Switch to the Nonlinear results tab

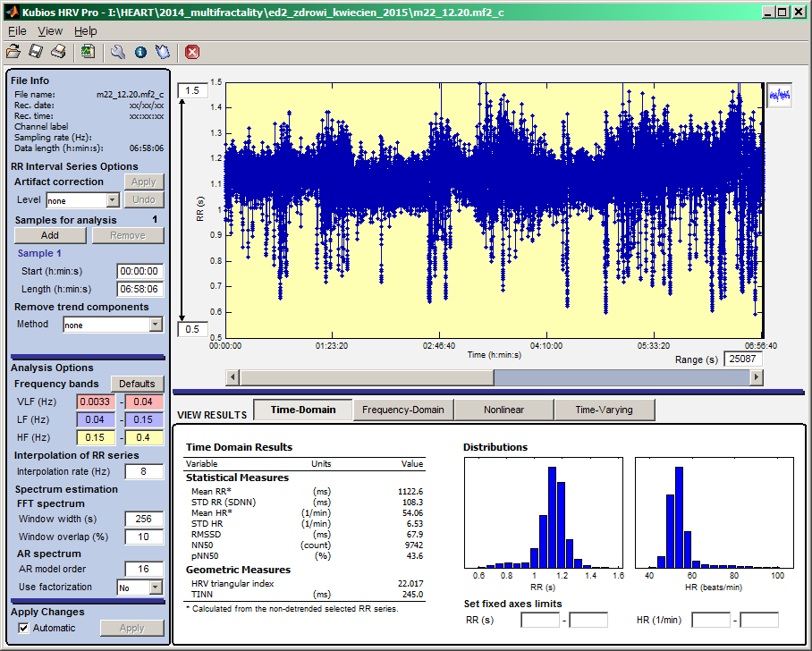(x=503, y=410)
